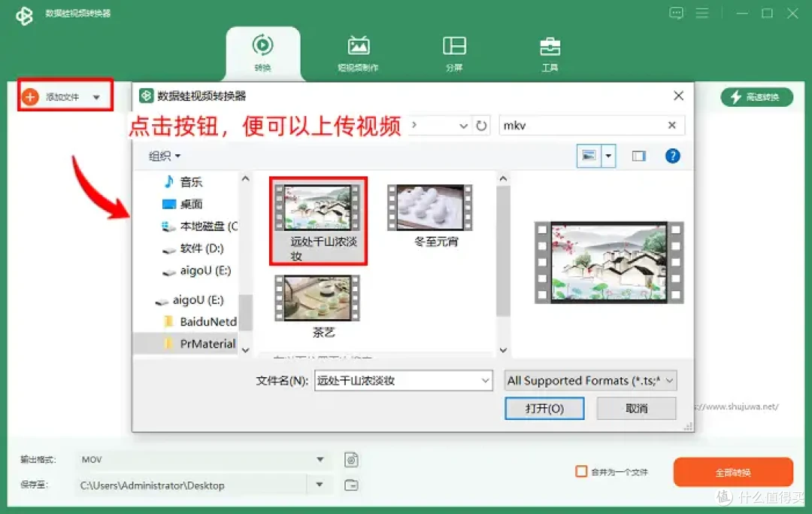Click the save path C:\Users\Administrator\Desktop field
812x514 pixels.
pos(192,485)
